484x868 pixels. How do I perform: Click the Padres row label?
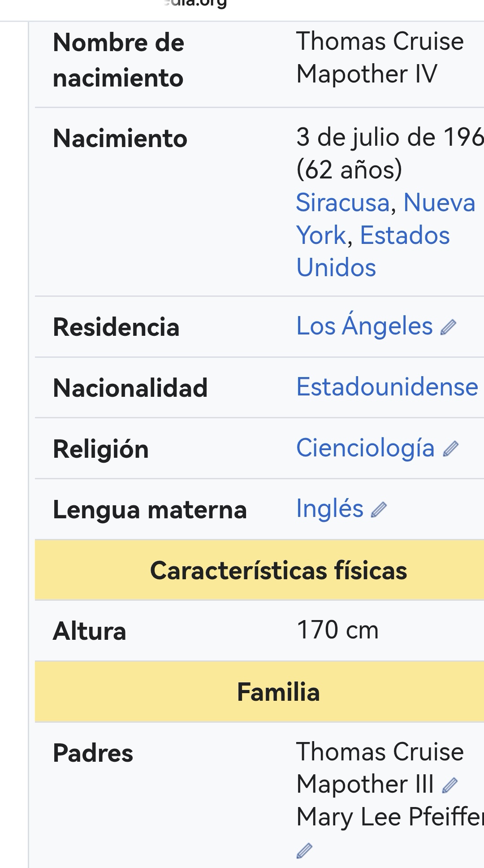click(93, 753)
